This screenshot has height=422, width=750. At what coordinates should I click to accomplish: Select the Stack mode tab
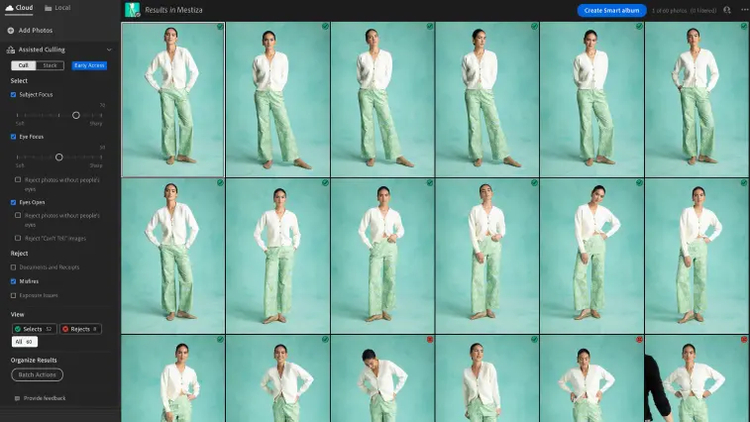[x=50, y=66]
